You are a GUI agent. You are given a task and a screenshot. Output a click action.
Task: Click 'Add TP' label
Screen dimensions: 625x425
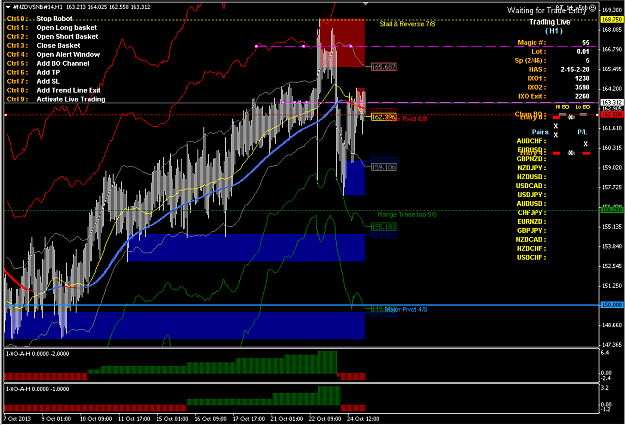[x=48, y=73]
